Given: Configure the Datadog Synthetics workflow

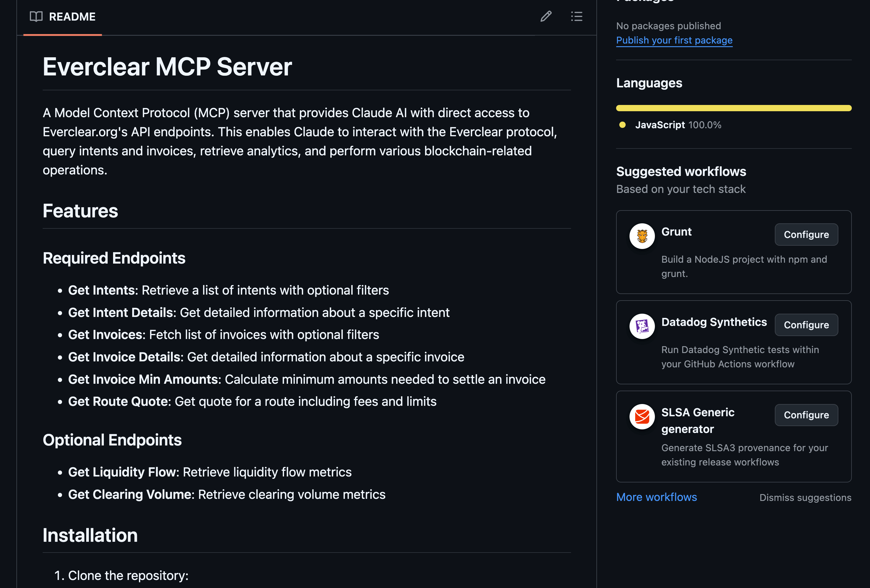Looking at the screenshot, I should click(806, 325).
